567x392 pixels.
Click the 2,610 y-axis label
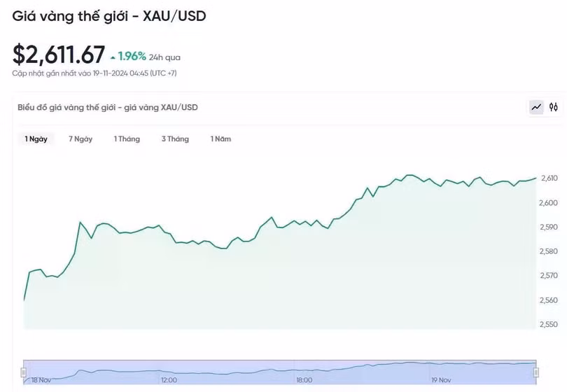point(548,178)
